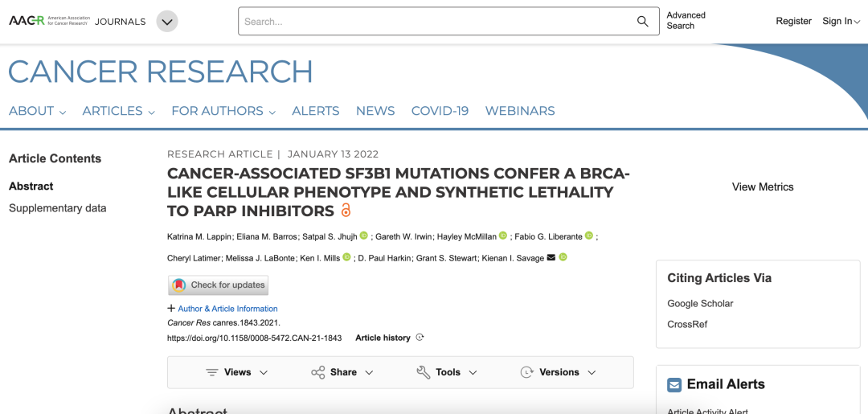Viewport: 868px width, 414px height.
Task: Open the COVID-19 menu item
Action: 440,111
